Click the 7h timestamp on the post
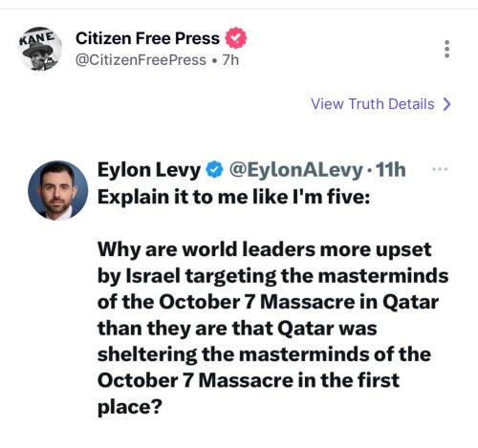This screenshot has height=448, width=478. coord(230,60)
